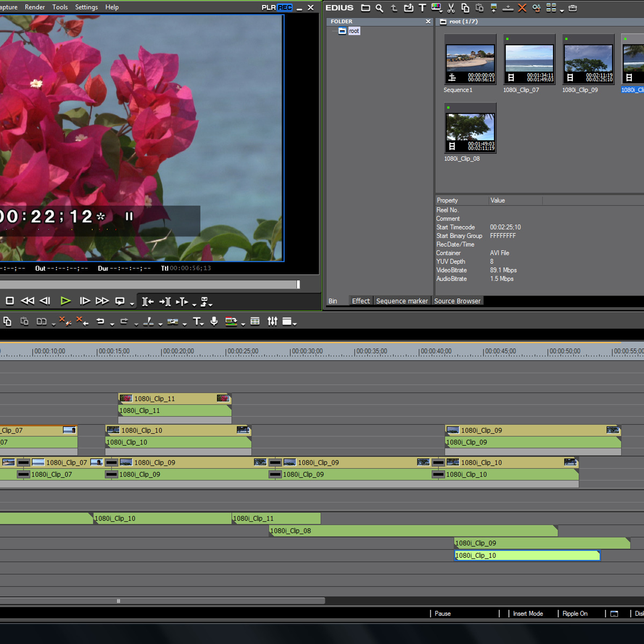Delete the selected Bin clip with orange X

522,8
